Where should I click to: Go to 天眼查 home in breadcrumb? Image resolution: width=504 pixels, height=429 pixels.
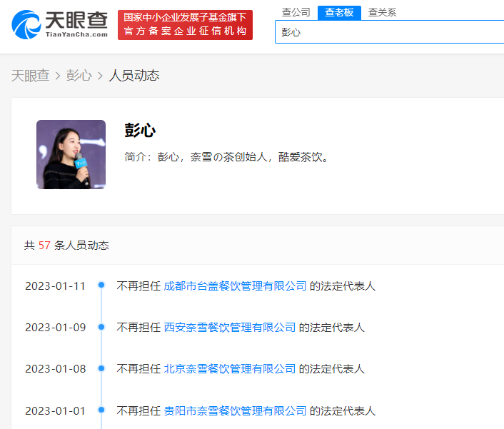31,76
